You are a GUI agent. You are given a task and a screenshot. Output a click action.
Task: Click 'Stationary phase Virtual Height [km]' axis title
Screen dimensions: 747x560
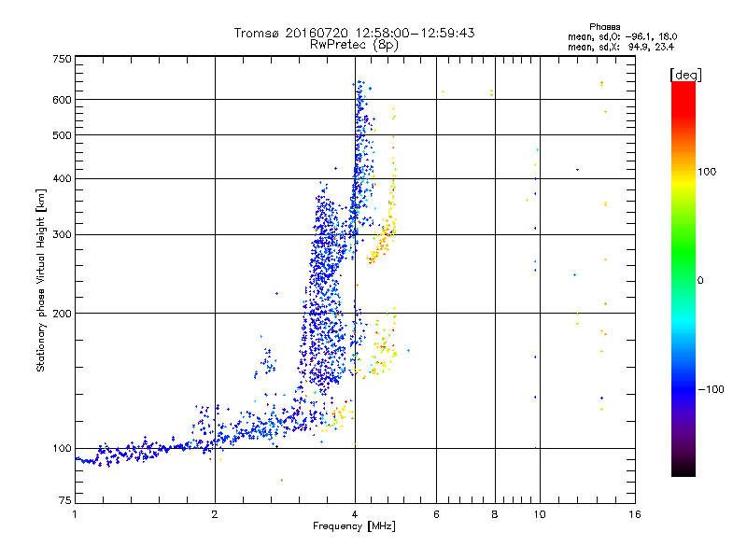pyautogui.click(x=41, y=280)
